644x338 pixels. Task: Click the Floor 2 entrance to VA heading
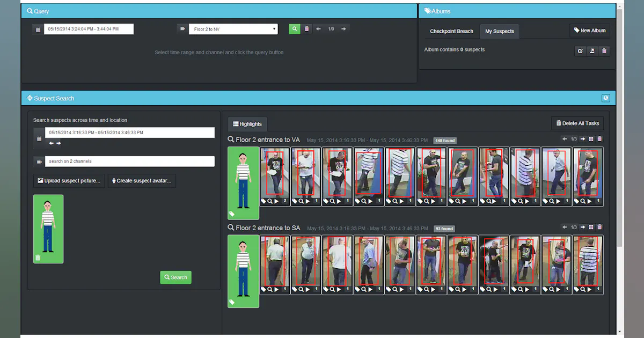(267, 139)
